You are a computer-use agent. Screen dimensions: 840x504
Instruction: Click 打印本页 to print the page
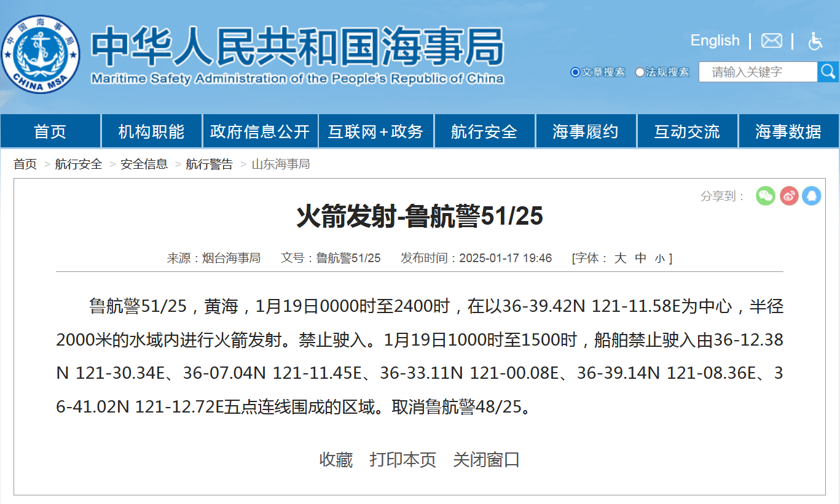[x=402, y=460]
